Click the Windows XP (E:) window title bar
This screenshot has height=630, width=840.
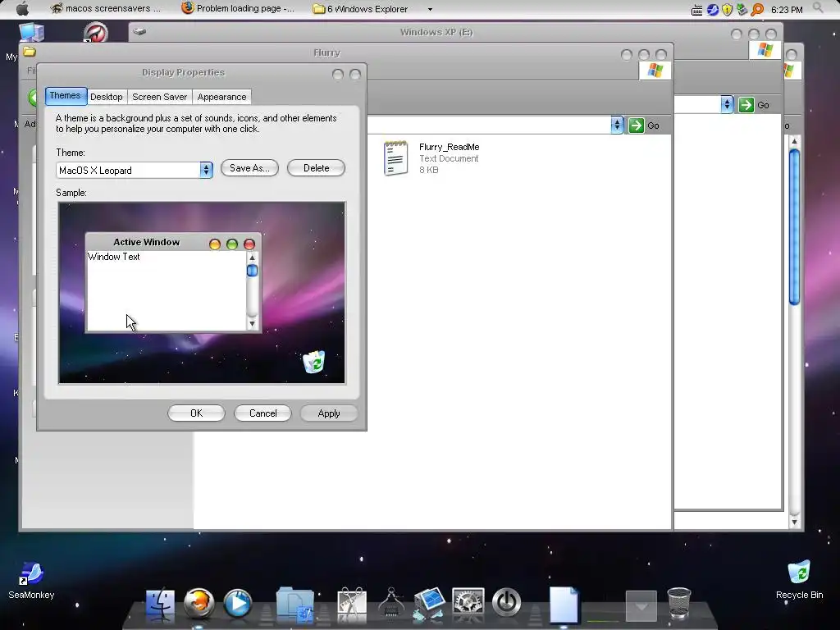point(436,32)
